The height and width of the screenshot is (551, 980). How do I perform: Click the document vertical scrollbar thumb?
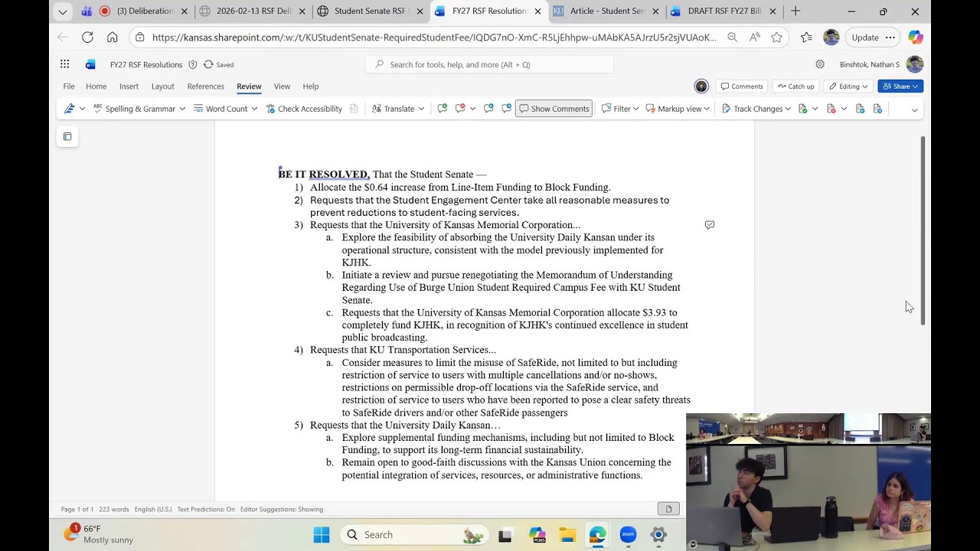point(923,230)
